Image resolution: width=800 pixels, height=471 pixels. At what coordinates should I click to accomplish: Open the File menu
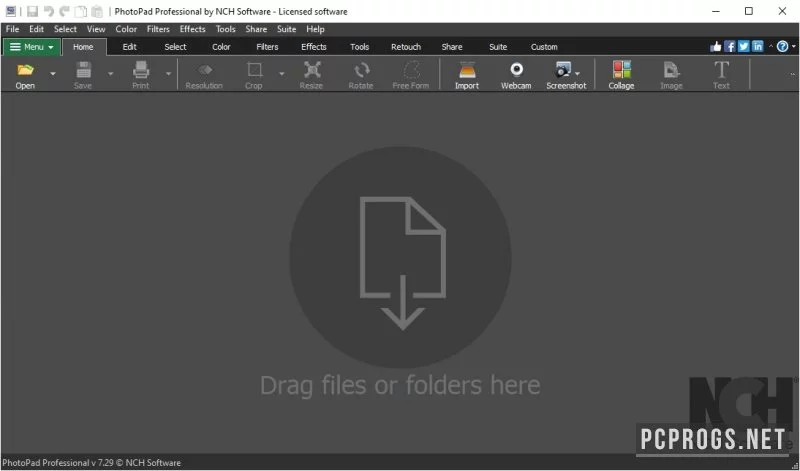pyautogui.click(x=12, y=29)
